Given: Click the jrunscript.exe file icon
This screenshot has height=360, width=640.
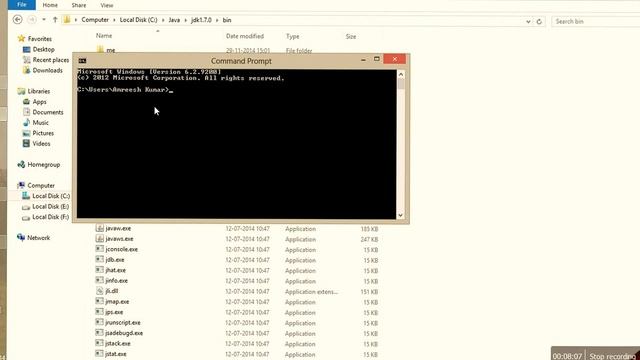Looking at the screenshot, I should click(x=99, y=322).
